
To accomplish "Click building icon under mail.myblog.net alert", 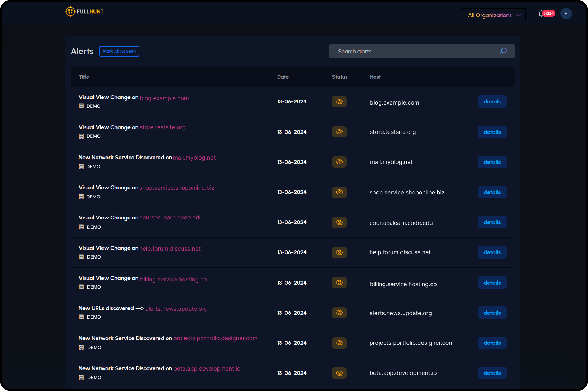I will (x=81, y=166).
